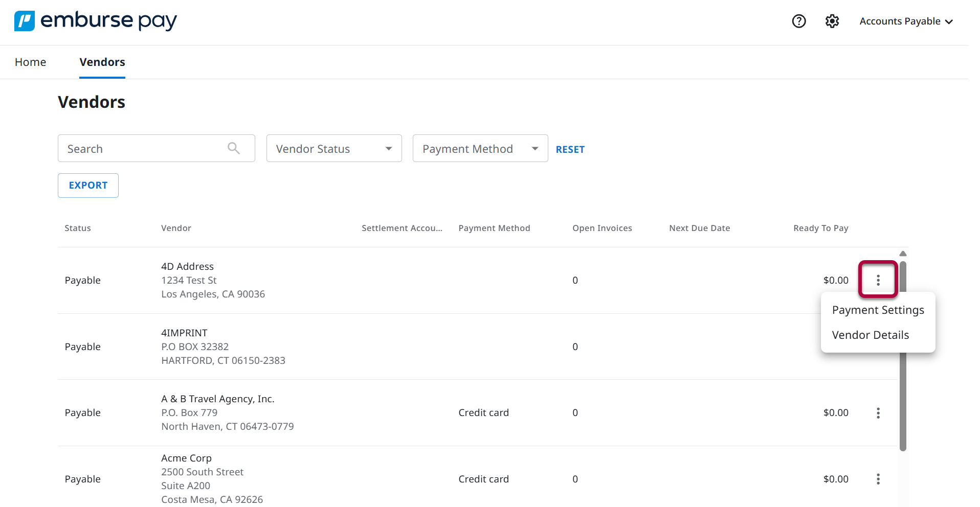Viewport: 980px width, 507px height.
Task: Open the kebab menu for Acme Corp
Action: tap(878, 479)
